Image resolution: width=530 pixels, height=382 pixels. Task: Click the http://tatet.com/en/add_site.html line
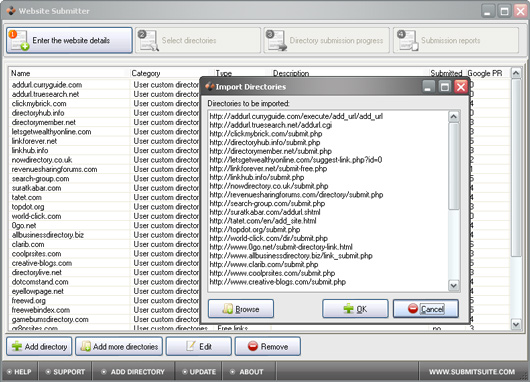click(263, 221)
